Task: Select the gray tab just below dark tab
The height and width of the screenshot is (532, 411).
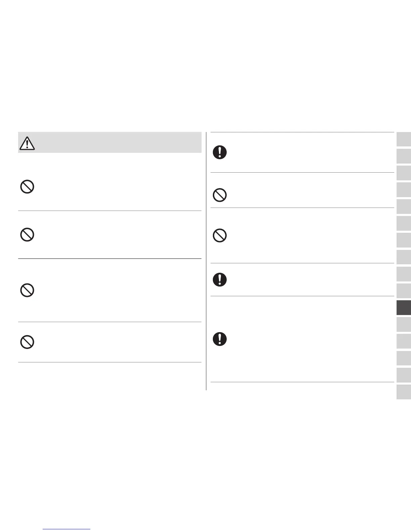Action: (x=404, y=324)
